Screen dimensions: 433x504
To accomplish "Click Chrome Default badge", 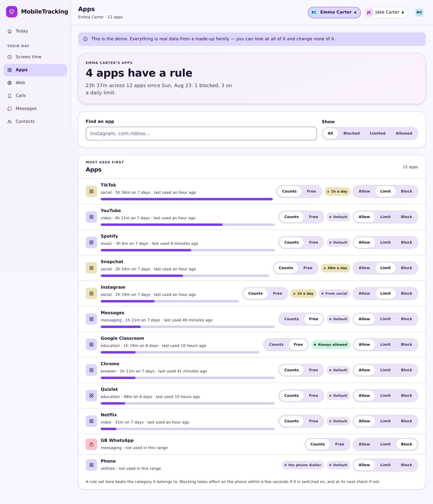I will pyautogui.click(x=338, y=370).
